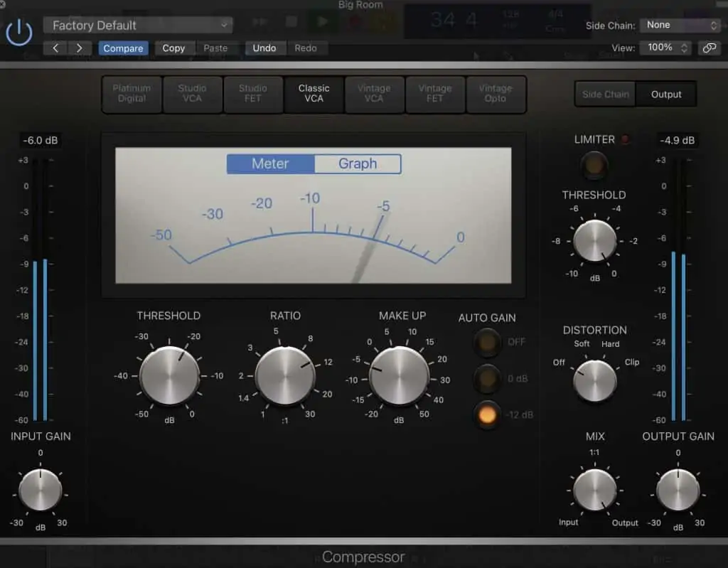Click the Output Gain knob

click(x=678, y=490)
